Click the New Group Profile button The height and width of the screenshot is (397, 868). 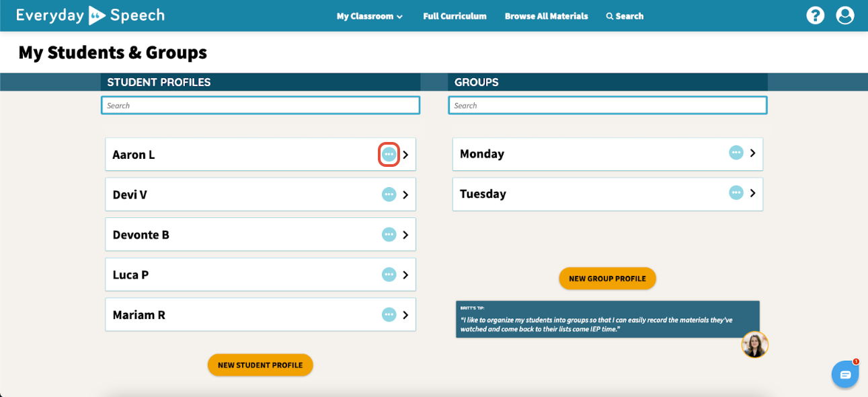coord(607,279)
